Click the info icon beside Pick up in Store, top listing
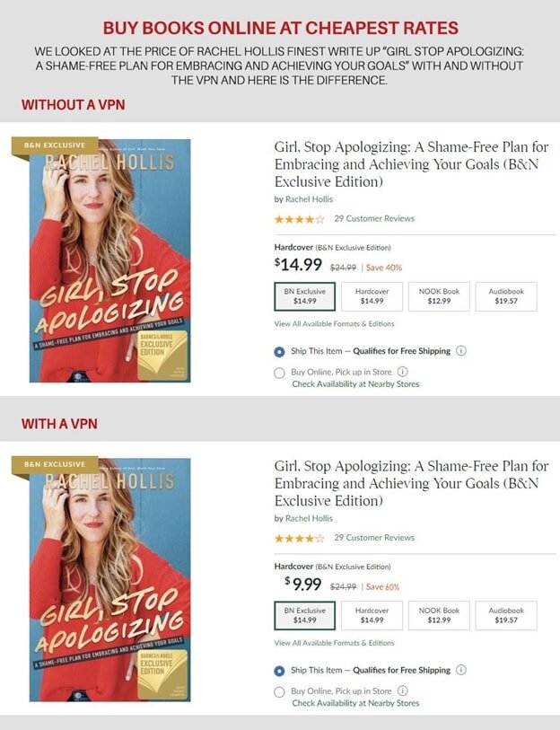The height and width of the screenshot is (730, 560). coord(403,372)
